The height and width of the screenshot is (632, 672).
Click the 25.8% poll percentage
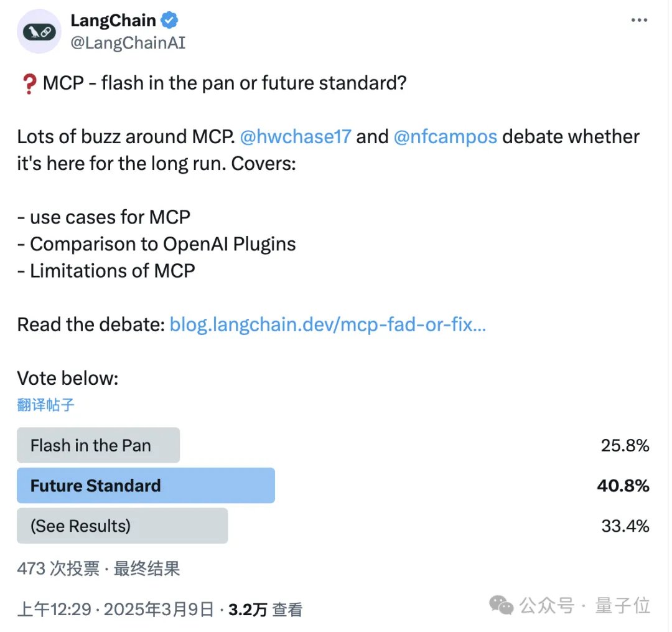pos(625,445)
